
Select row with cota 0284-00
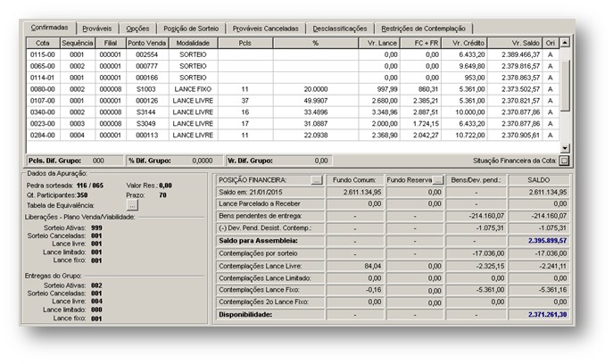[293, 135]
